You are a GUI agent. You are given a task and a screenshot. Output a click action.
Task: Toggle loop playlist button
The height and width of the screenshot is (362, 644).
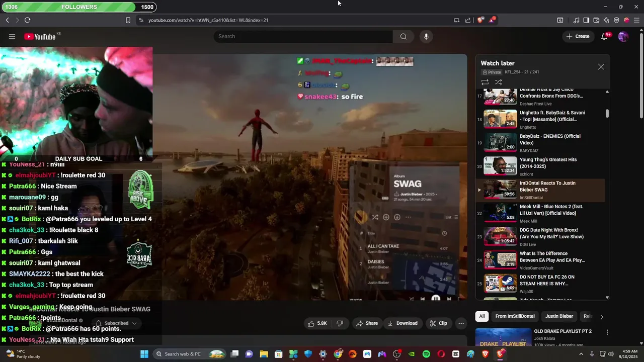[485, 82]
